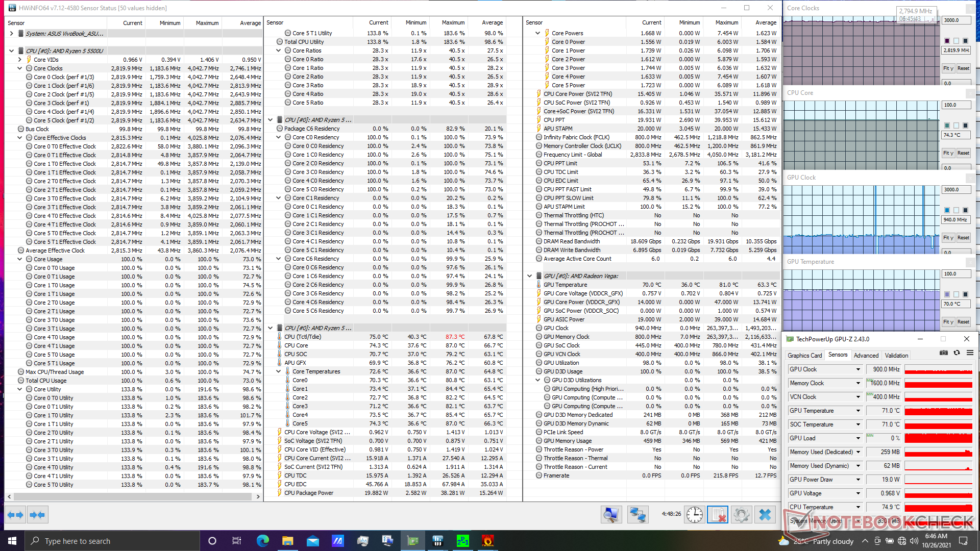Open HWiNFO settings gear icon
Image resolution: width=980 pixels, height=551 pixels.
tap(741, 515)
